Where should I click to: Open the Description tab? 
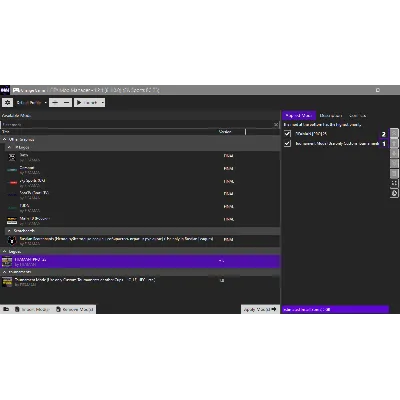click(330, 115)
